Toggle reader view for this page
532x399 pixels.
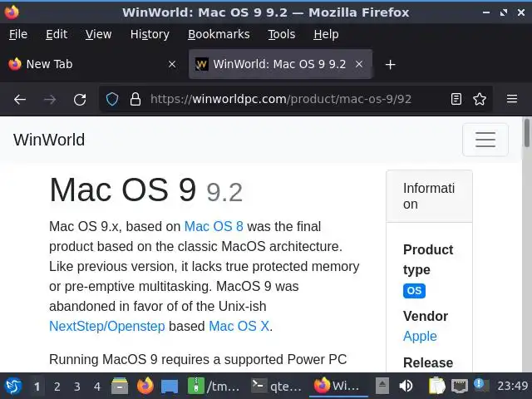click(456, 99)
